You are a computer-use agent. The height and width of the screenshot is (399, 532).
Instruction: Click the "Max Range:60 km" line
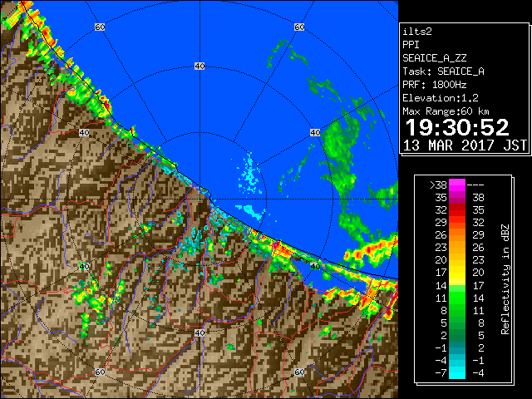pyautogui.click(x=446, y=111)
